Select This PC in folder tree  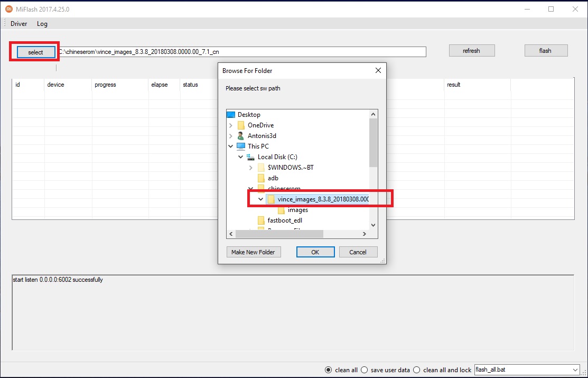258,146
